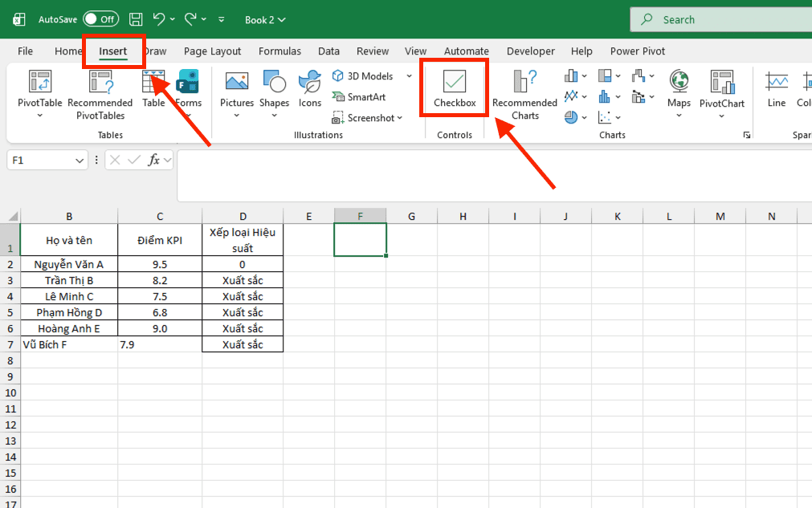
Task: Switch to the Power Pivot tab
Action: click(638, 51)
